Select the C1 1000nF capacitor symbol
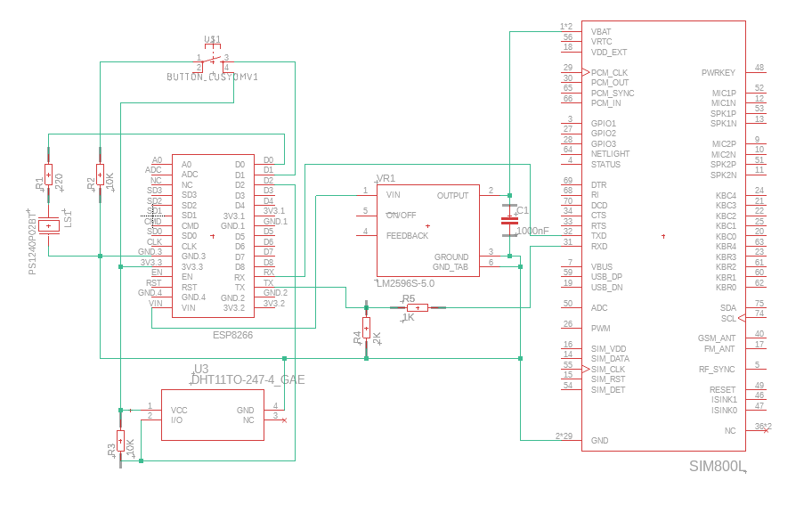 [509, 218]
